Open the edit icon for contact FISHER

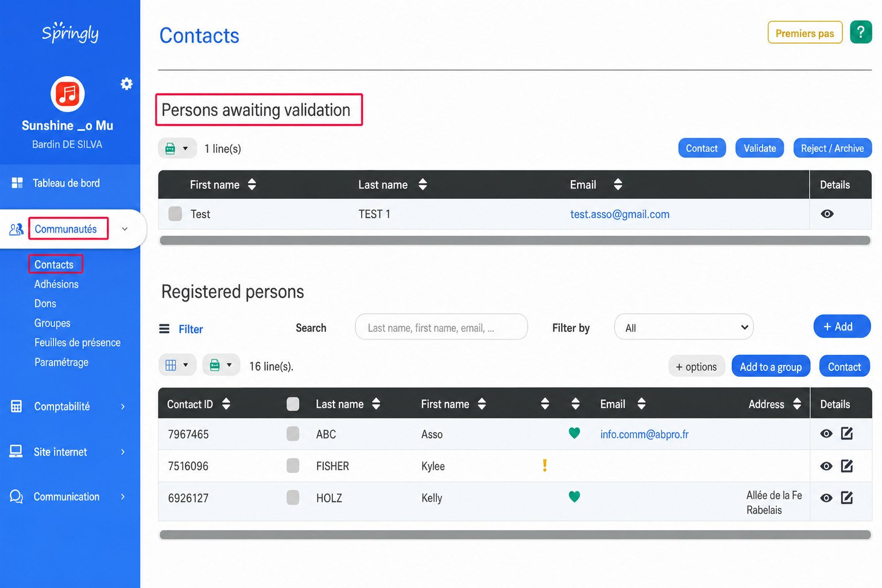[x=847, y=466]
